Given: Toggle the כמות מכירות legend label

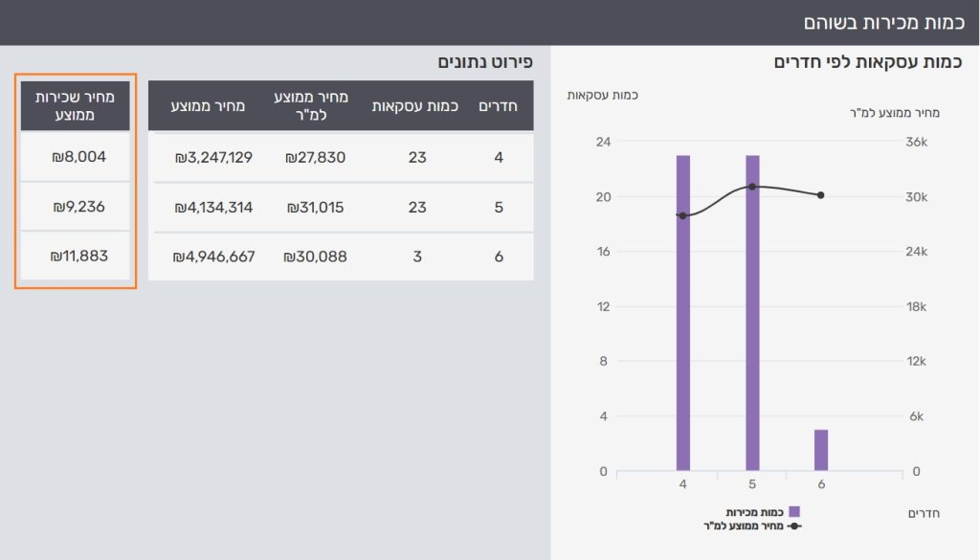Looking at the screenshot, I should point(755,512).
